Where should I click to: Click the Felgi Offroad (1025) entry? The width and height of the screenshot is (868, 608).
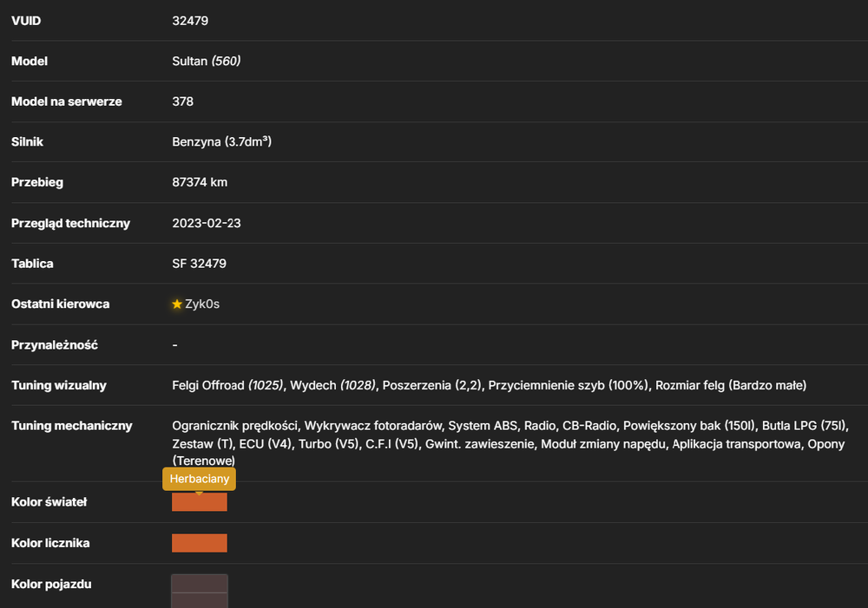pos(227,386)
